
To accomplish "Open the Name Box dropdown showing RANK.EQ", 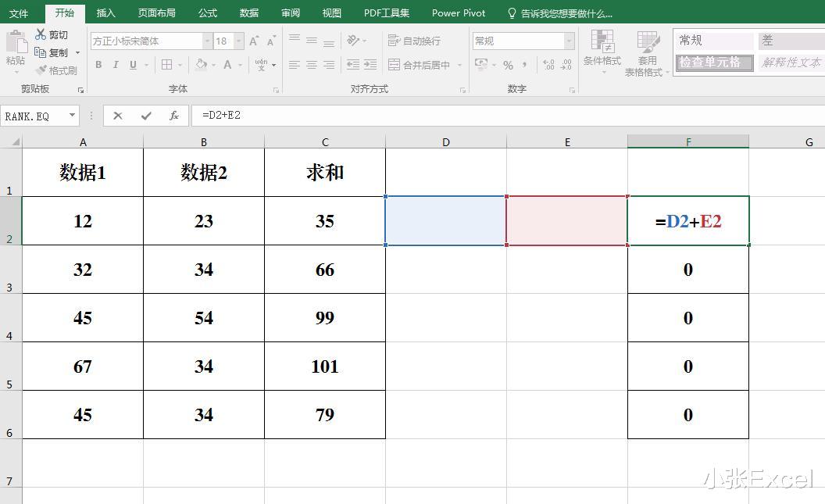I will 73,116.
